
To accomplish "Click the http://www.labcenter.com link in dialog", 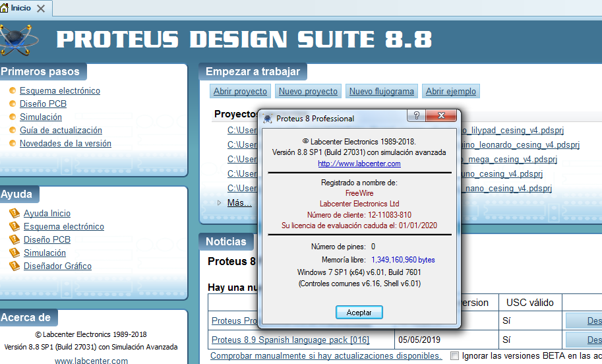I will click(x=359, y=164).
